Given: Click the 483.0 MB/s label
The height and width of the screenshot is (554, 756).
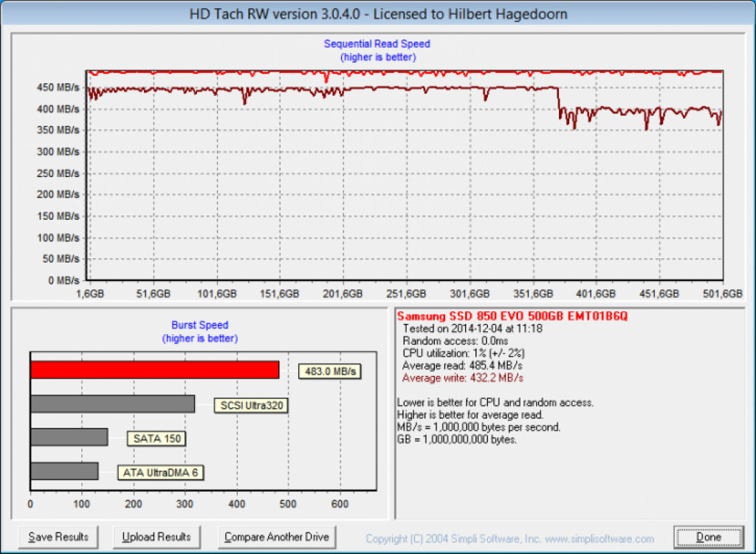Looking at the screenshot, I should coord(330,371).
